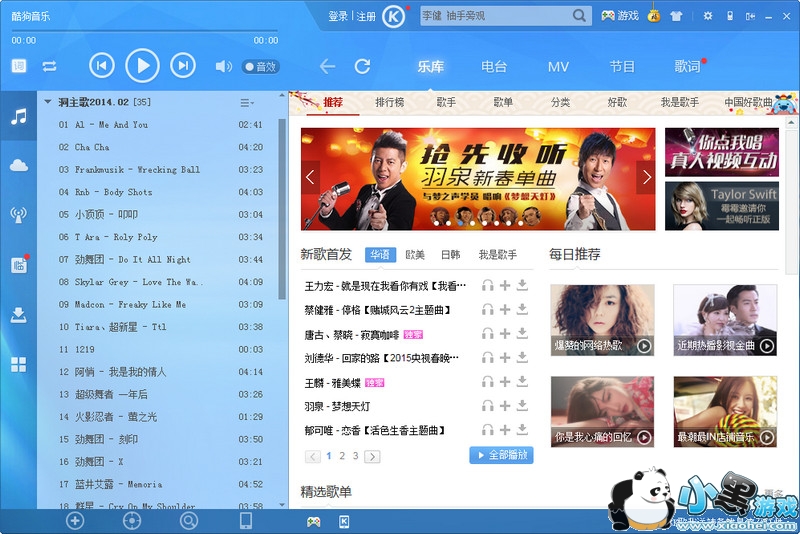Click the mobile phone icon at bottom
Viewport: 800px width, 534px height.
click(x=246, y=521)
